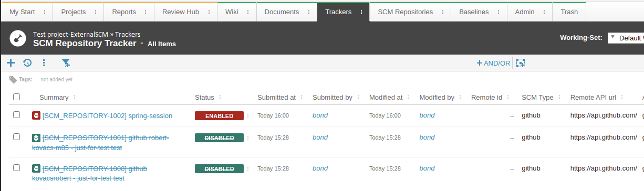644x191 pixels.
Task: Click the group selection icon beside AND/OR
Action: [521, 63]
